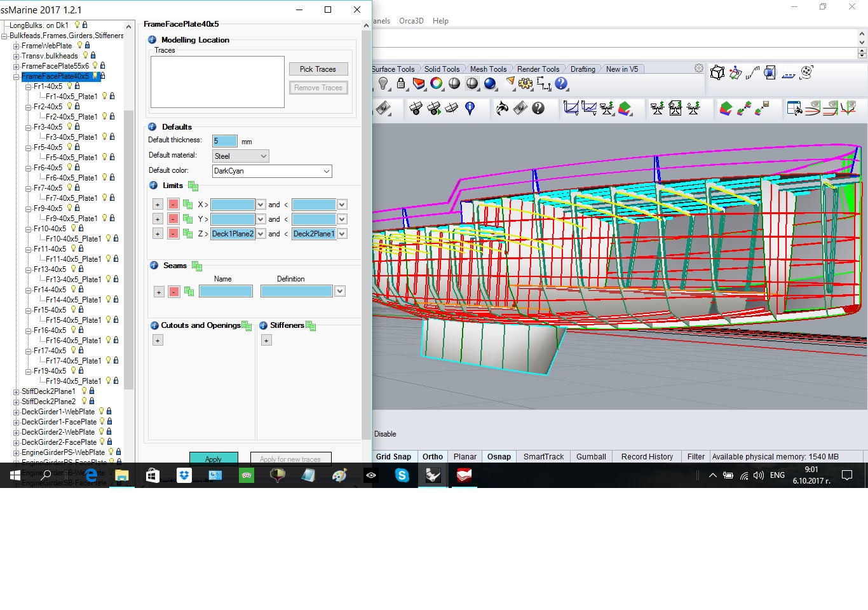Click the Modelling Location info icon
The width and height of the screenshot is (868, 610).
point(153,40)
